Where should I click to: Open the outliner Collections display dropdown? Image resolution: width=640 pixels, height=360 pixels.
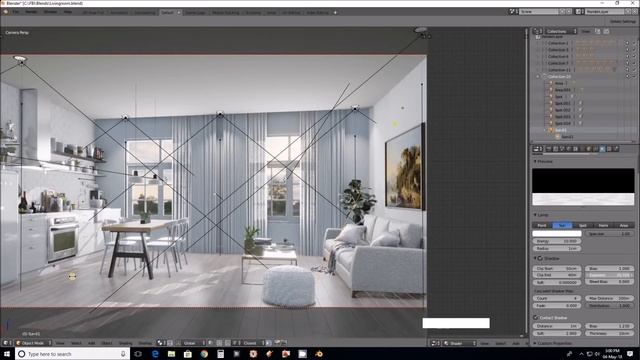pyautogui.click(x=561, y=31)
